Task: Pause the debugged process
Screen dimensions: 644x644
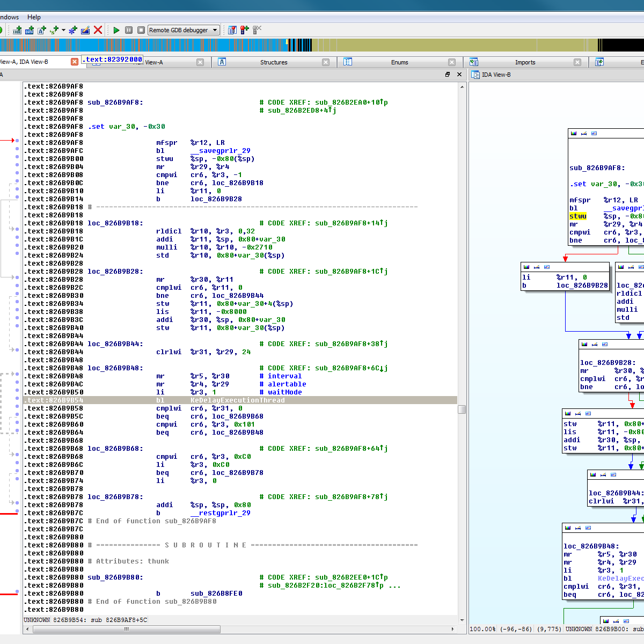Action: point(129,30)
